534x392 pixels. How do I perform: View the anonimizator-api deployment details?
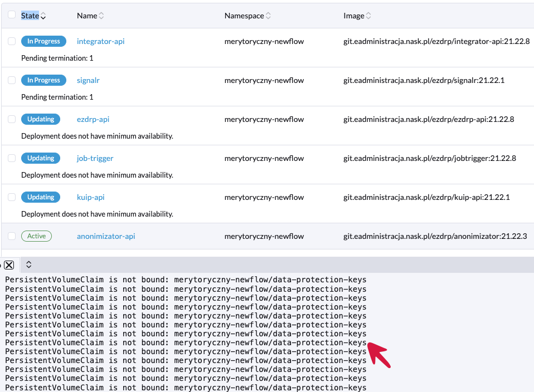click(x=106, y=237)
